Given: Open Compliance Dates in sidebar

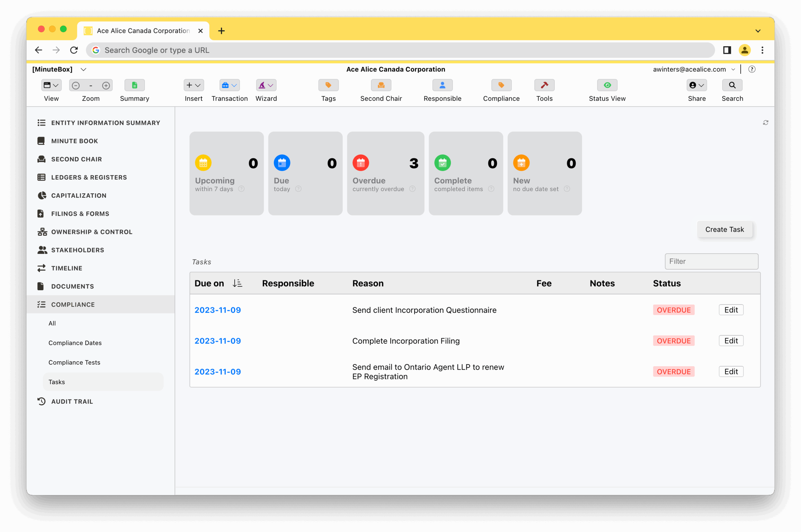Looking at the screenshot, I should click(75, 343).
